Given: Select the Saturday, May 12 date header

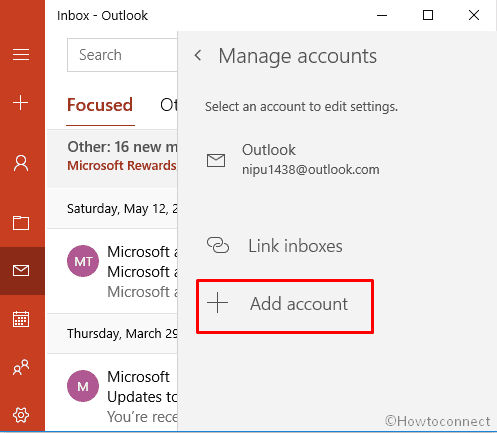Looking at the screenshot, I should point(112,209).
